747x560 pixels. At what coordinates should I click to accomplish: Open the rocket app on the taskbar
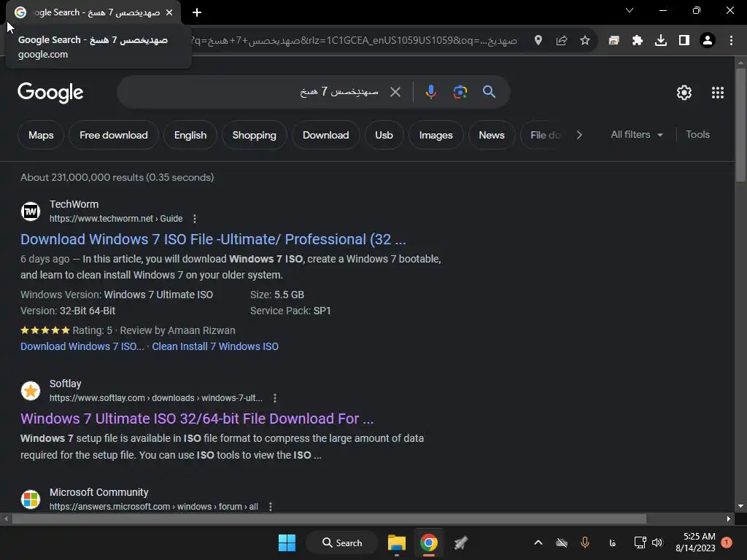461,542
